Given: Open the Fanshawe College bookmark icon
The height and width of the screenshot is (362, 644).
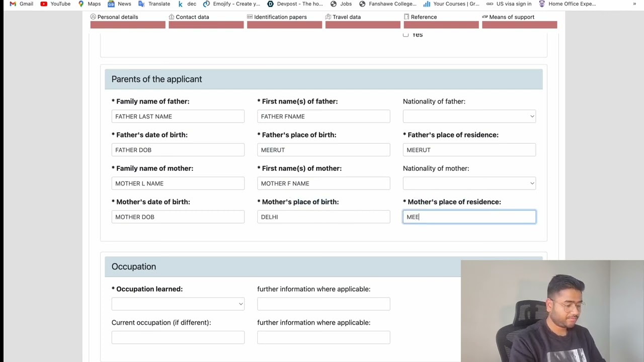Looking at the screenshot, I should tap(362, 4).
